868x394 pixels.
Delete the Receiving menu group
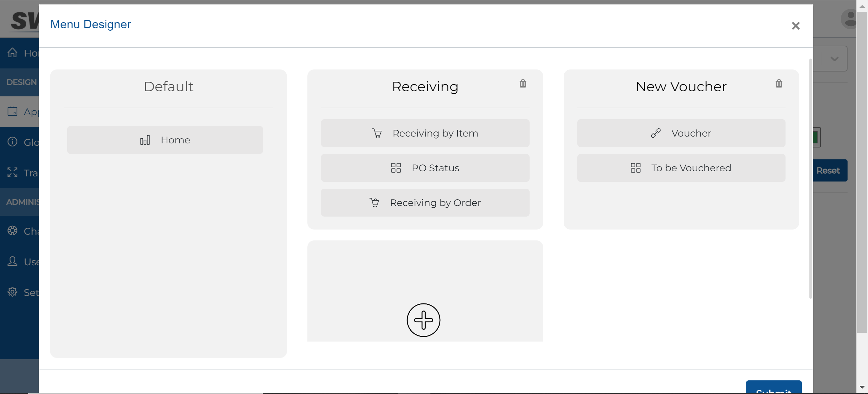(x=523, y=84)
